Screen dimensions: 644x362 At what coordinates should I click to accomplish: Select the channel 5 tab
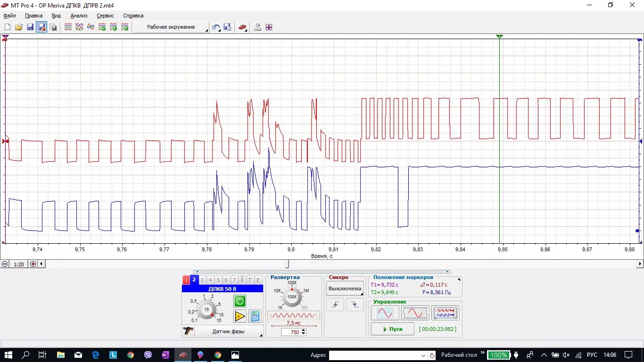[218, 280]
